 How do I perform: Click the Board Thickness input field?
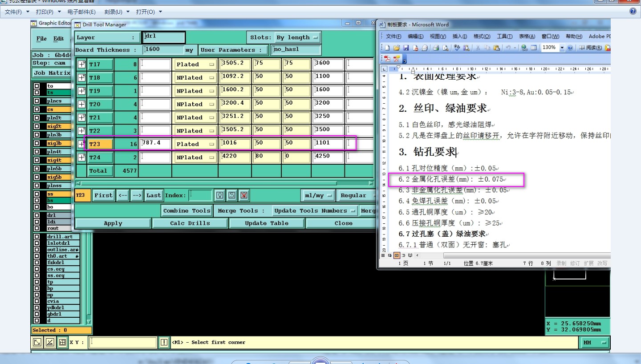point(163,50)
